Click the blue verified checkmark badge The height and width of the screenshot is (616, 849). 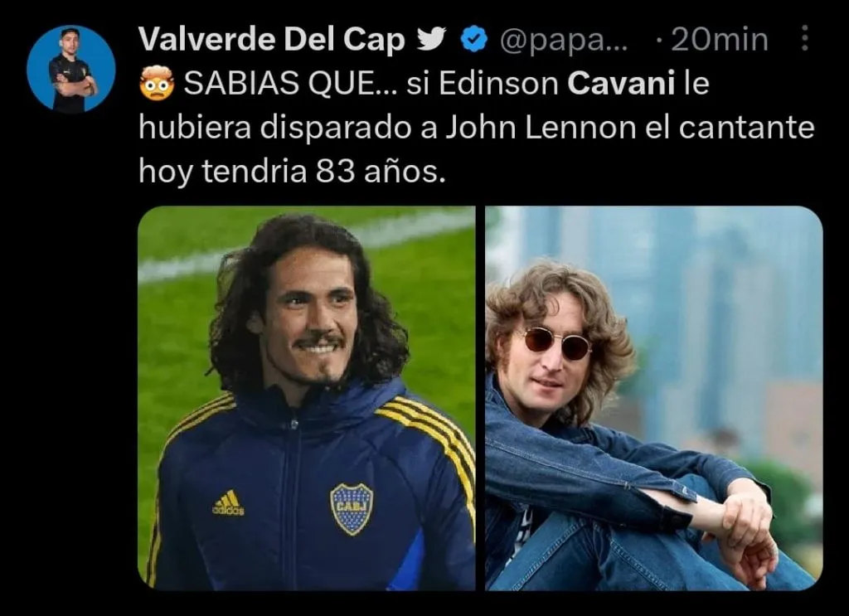tap(473, 39)
